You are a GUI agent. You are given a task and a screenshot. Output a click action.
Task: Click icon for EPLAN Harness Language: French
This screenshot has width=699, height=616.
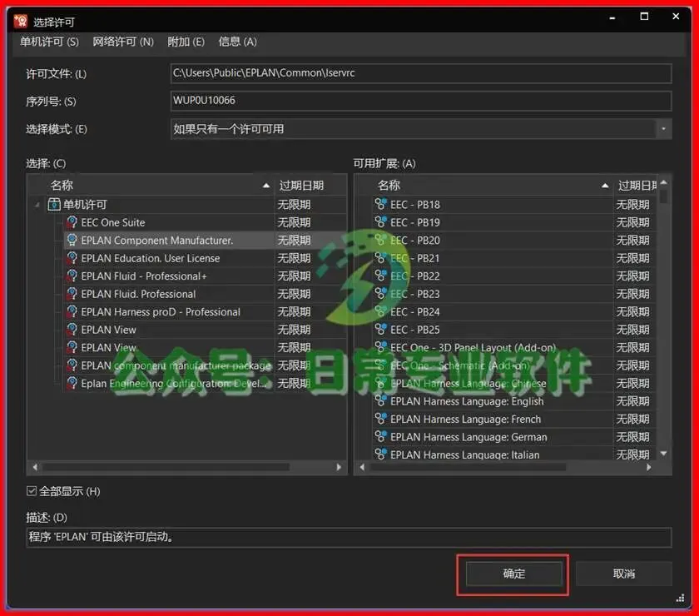381,419
